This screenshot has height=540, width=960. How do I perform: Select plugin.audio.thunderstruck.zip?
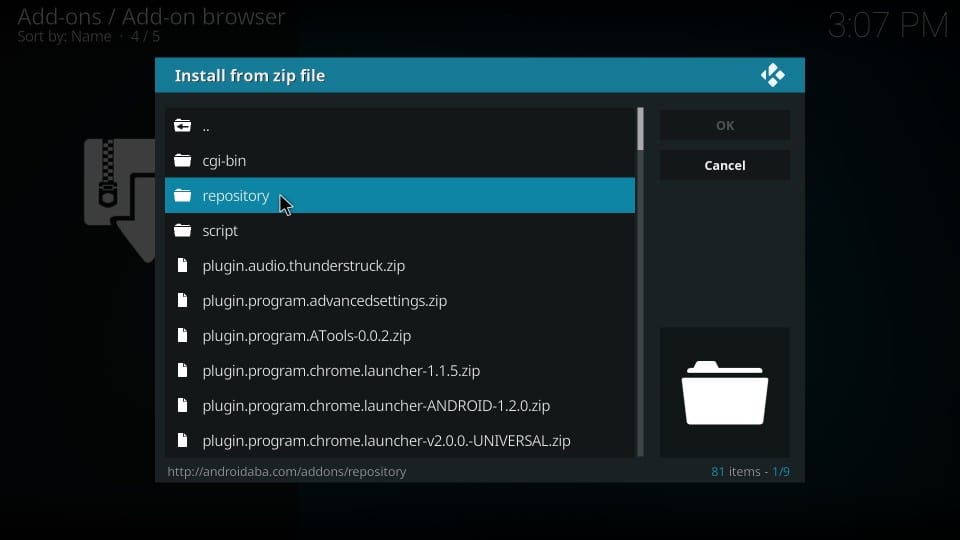tap(400, 265)
